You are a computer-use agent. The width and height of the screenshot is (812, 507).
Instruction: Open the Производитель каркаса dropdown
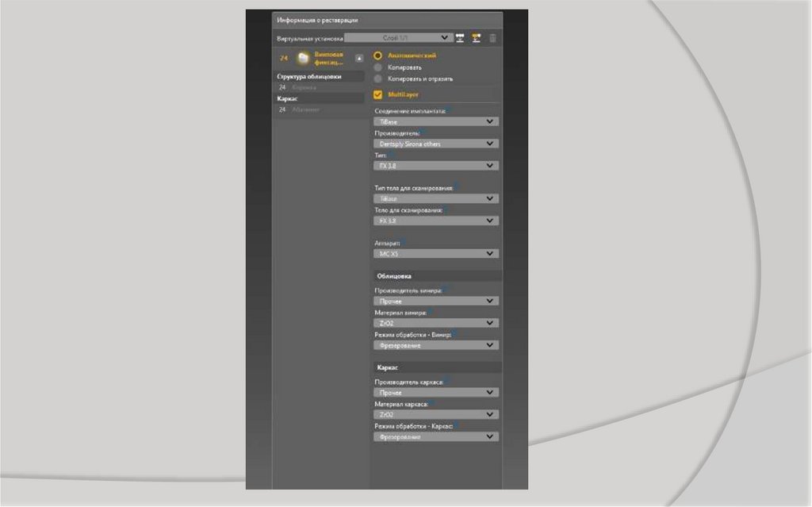[x=436, y=392]
